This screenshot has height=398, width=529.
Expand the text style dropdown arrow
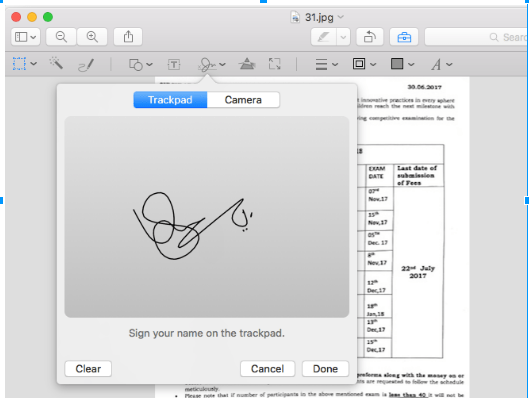click(449, 64)
